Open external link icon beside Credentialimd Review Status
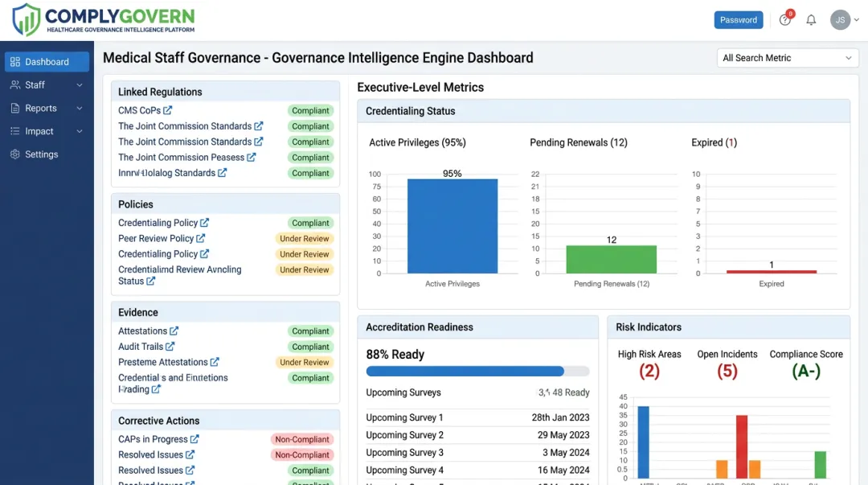 (150, 281)
